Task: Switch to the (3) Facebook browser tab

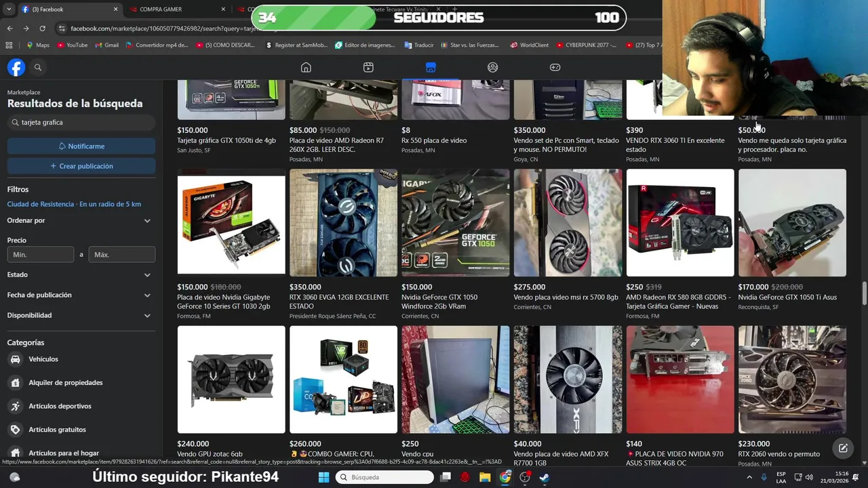Action: pyautogui.click(x=68, y=9)
